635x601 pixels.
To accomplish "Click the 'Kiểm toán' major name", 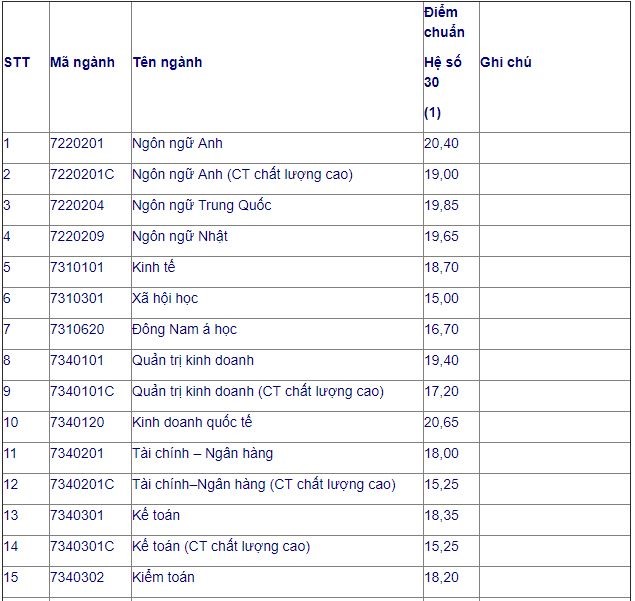I will (163, 578).
